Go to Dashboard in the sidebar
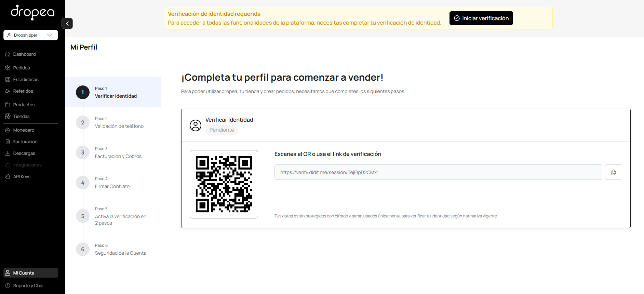The width and height of the screenshot is (644, 294). [x=31, y=54]
